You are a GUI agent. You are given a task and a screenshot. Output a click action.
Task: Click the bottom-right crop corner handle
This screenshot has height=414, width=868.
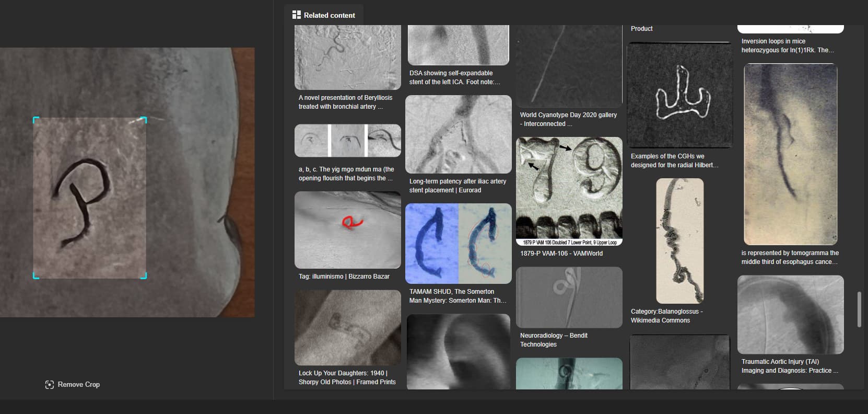[145, 277]
